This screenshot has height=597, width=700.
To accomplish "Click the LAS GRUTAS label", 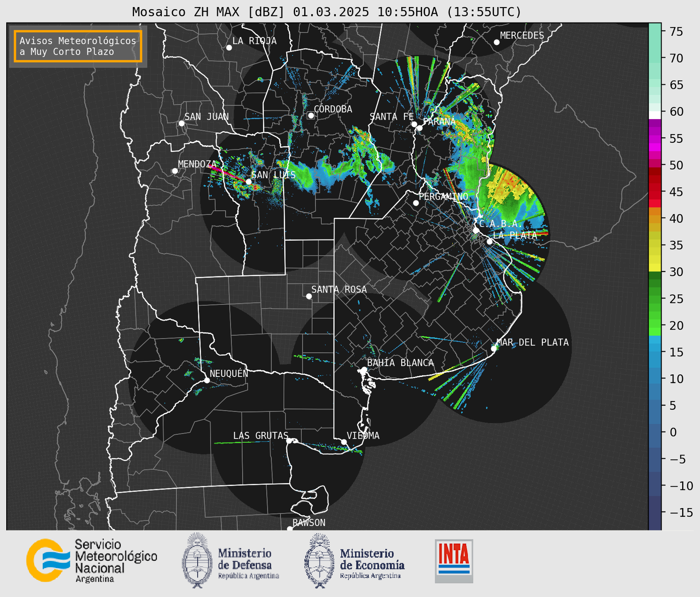I will 261,436.
